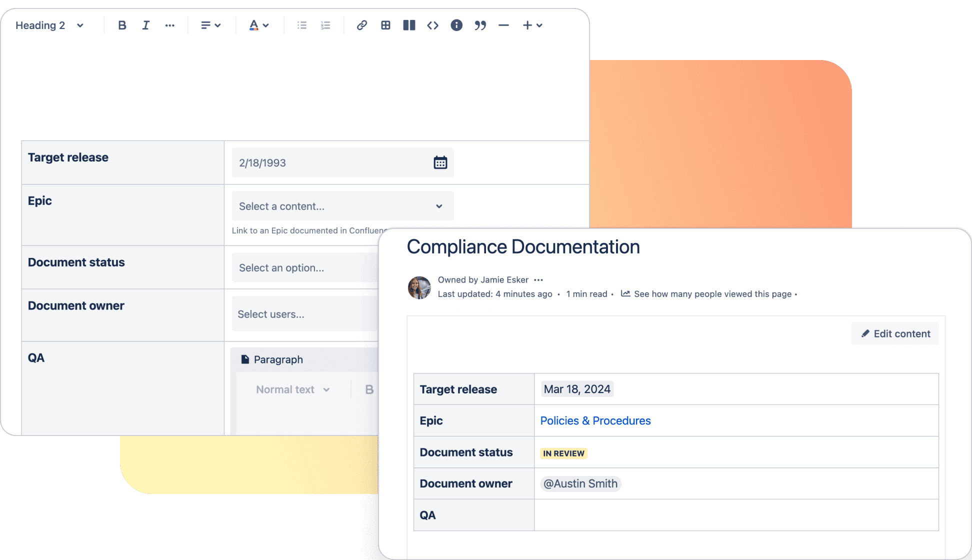Insert a bulleted list
This screenshot has width=972, height=560.
(301, 25)
